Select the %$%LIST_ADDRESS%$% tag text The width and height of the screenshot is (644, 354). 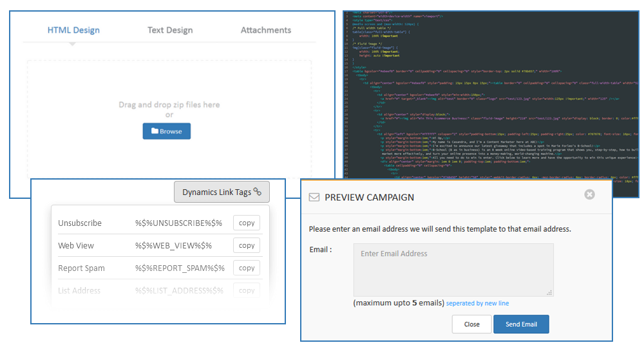(x=179, y=291)
